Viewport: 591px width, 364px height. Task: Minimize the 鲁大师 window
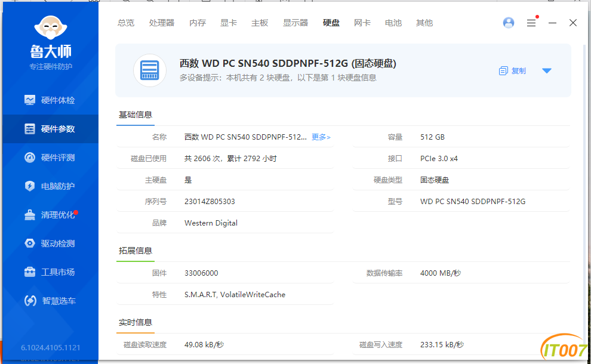[552, 23]
